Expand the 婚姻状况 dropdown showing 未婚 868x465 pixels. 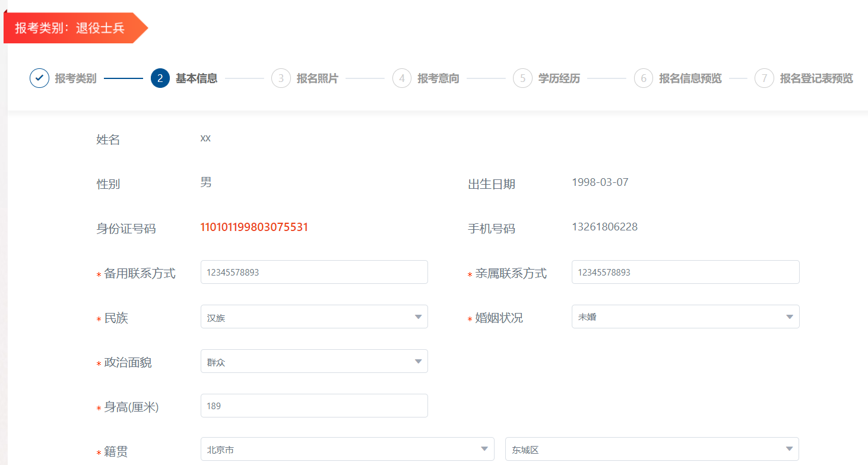685,317
